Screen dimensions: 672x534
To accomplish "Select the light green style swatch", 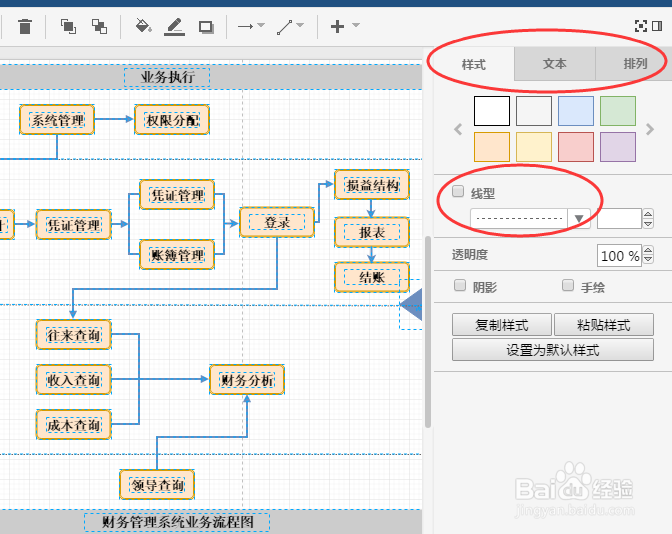I will pos(618,111).
